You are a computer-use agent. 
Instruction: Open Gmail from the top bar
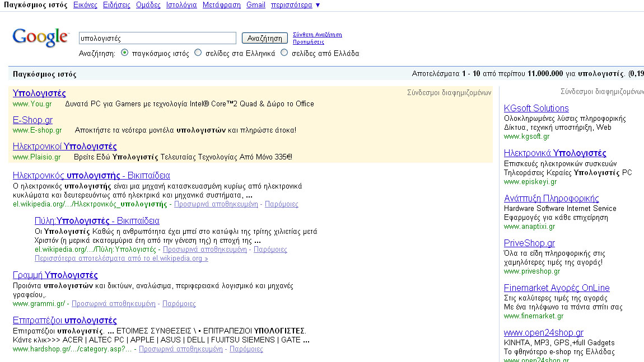(x=255, y=4)
